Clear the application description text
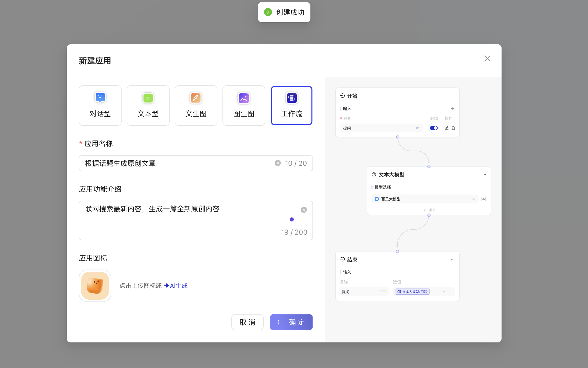 click(304, 210)
